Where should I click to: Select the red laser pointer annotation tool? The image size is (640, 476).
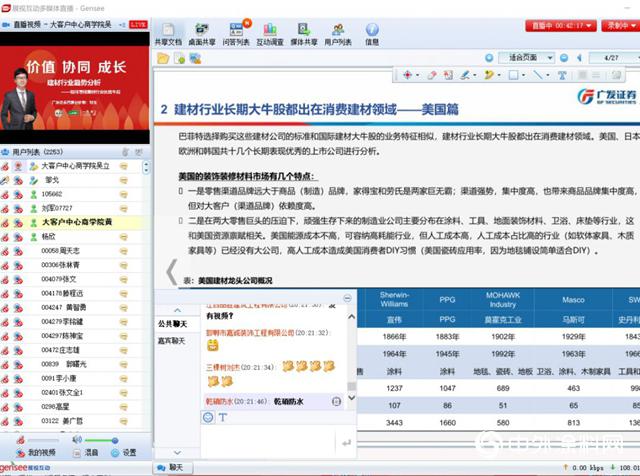click(407, 75)
